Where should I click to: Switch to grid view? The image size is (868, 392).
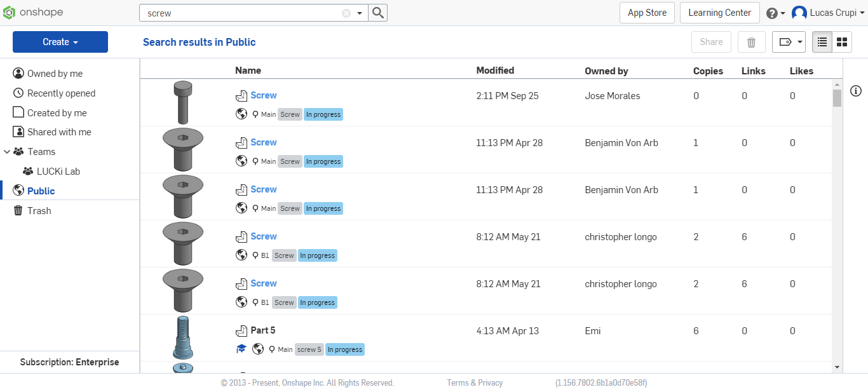coord(842,42)
